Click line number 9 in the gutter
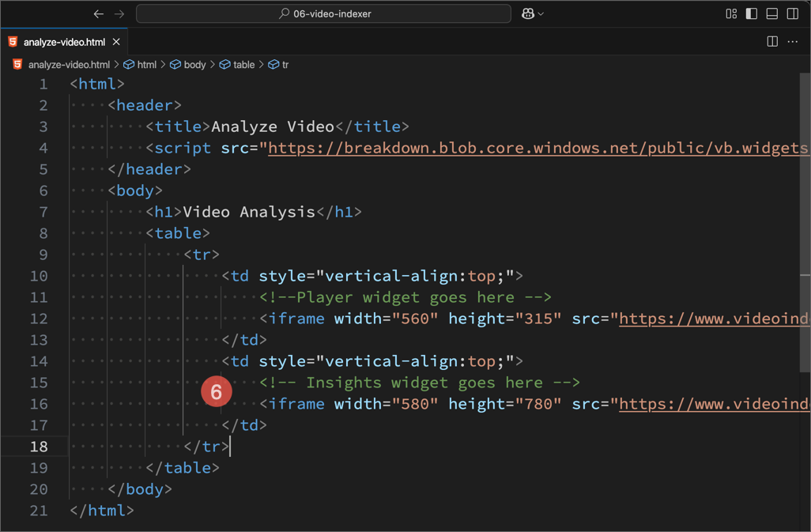The width and height of the screenshot is (811, 532). pyautogui.click(x=43, y=255)
